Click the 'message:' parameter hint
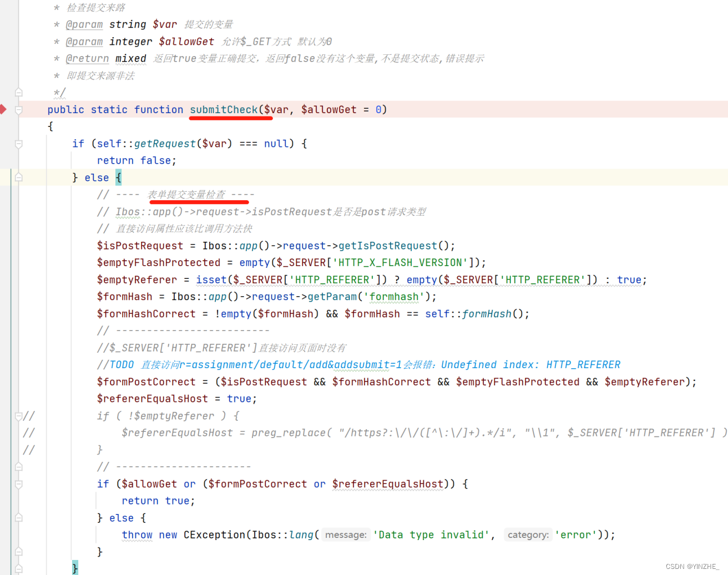This screenshot has height=575, width=728. tap(346, 535)
